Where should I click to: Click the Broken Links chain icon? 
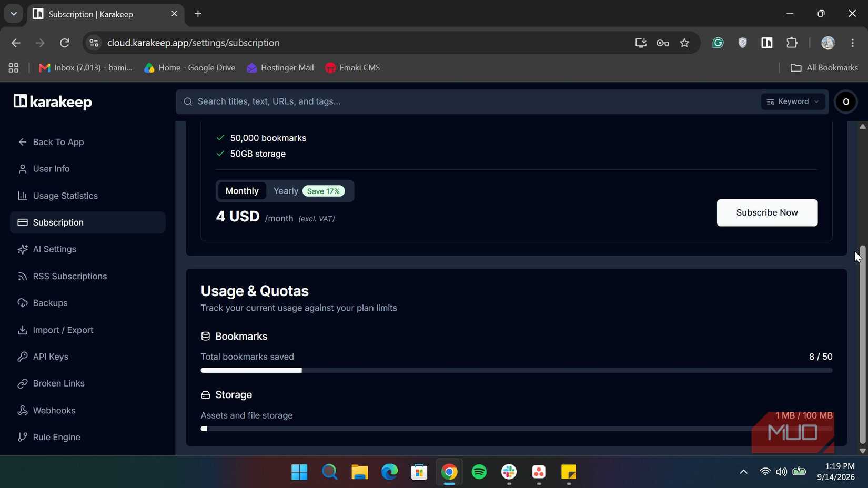(x=22, y=383)
